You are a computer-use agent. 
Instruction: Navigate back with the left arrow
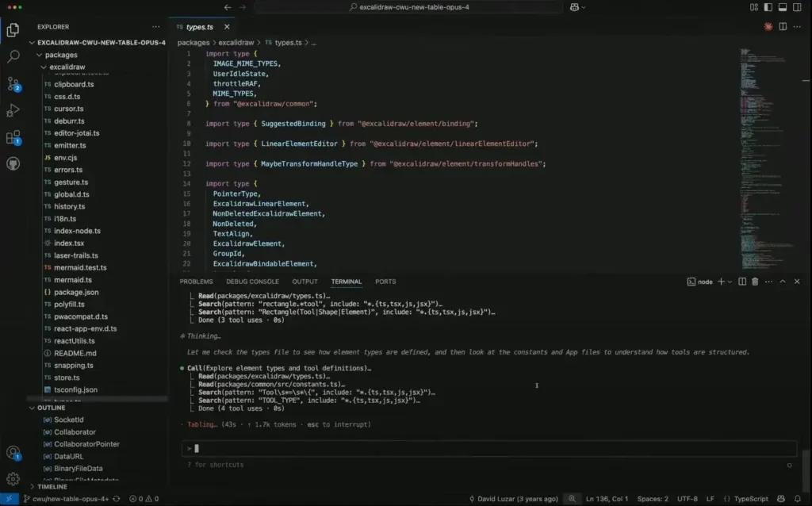pos(228,7)
